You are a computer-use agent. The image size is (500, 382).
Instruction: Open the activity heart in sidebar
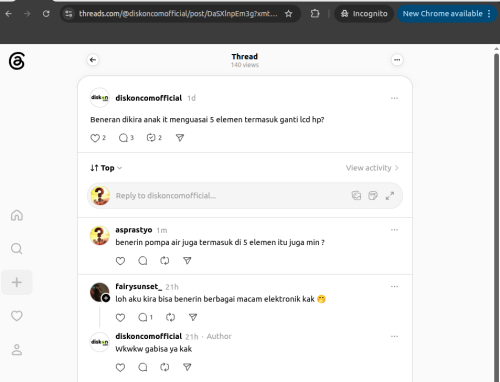(x=17, y=316)
